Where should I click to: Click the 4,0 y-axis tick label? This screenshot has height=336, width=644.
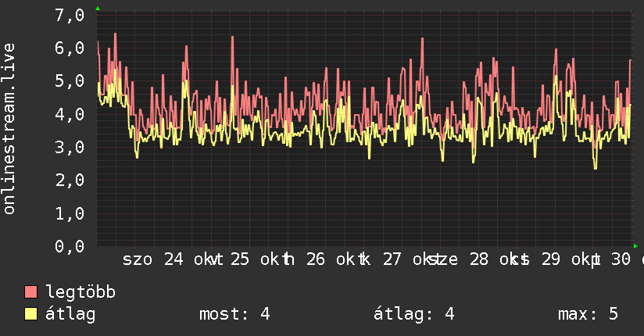pos(70,114)
